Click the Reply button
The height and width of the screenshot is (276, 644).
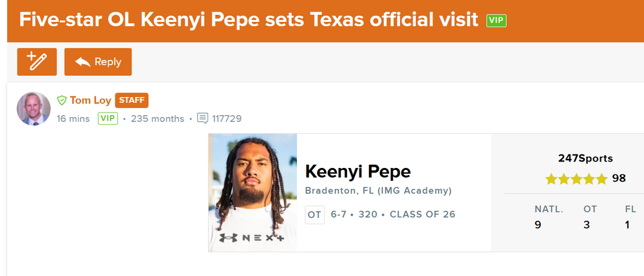(x=98, y=62)
